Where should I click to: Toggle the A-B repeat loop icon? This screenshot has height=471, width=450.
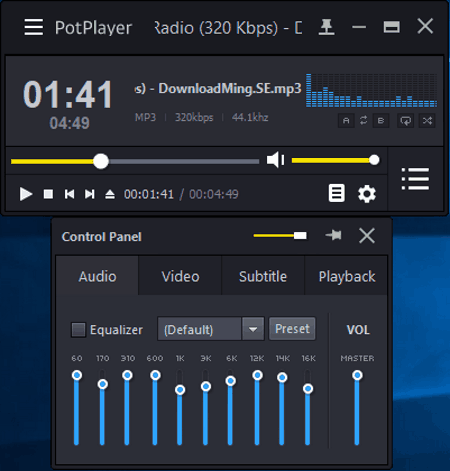point(363,120)
